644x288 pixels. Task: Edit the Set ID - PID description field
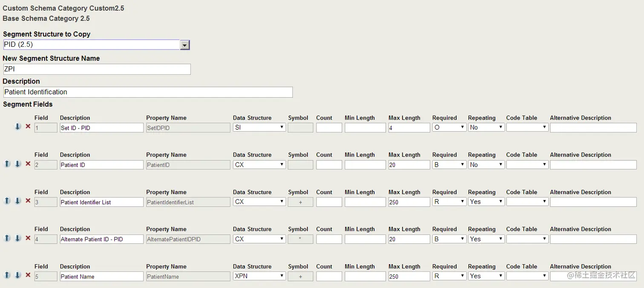[x=101, y=128]
